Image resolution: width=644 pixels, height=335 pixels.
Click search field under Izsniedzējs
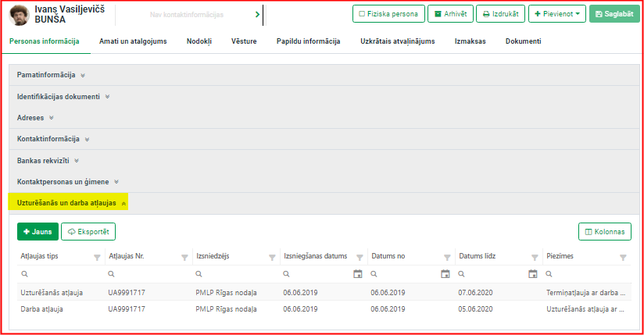point(236,274)
